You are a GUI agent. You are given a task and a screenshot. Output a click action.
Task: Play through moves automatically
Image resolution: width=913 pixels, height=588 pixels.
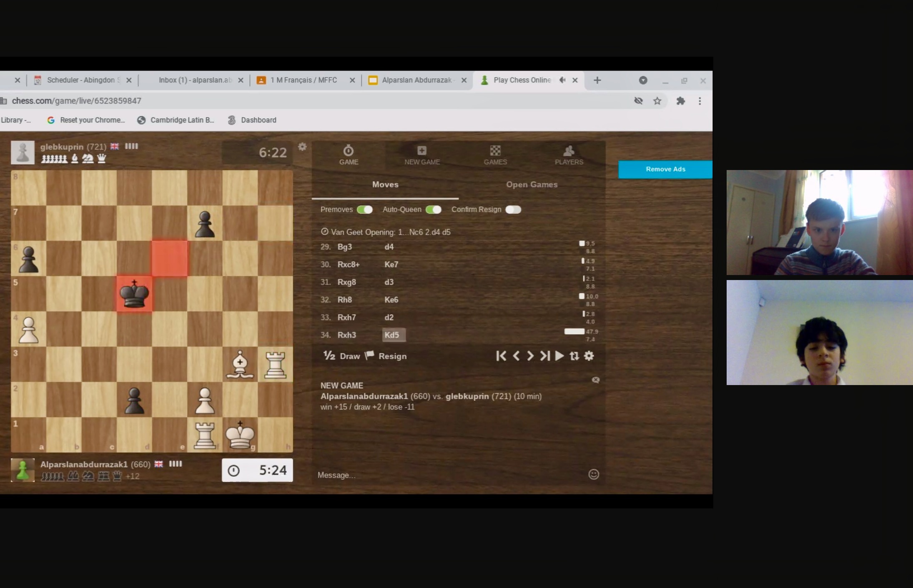pyautogui.click(x=559, y=356)
